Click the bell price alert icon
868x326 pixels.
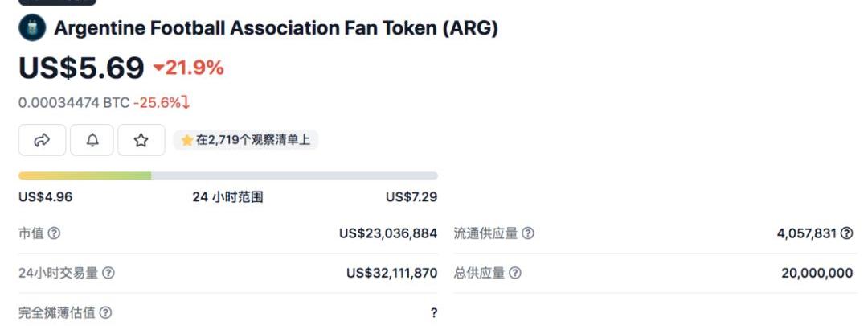[92, 140]
